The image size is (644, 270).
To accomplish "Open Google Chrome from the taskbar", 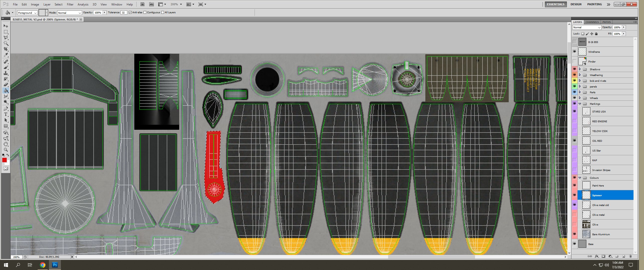I will pyautogui.click(x=42, y=265).
